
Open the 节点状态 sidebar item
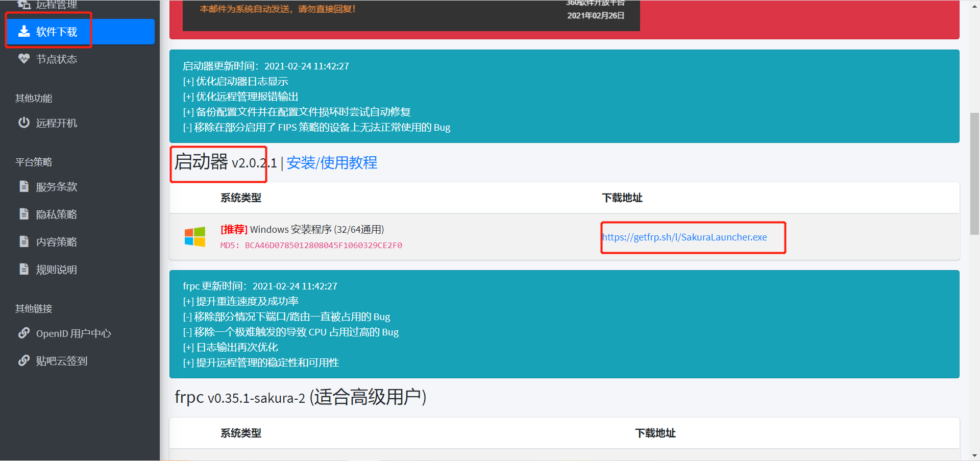(x=80, y=59)
